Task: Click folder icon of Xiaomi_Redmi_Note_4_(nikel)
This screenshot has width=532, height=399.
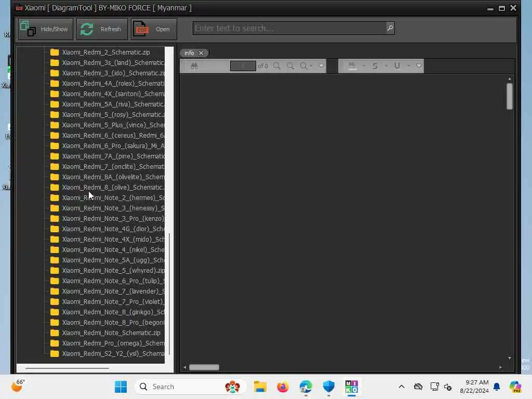Action: coord(55,250)
